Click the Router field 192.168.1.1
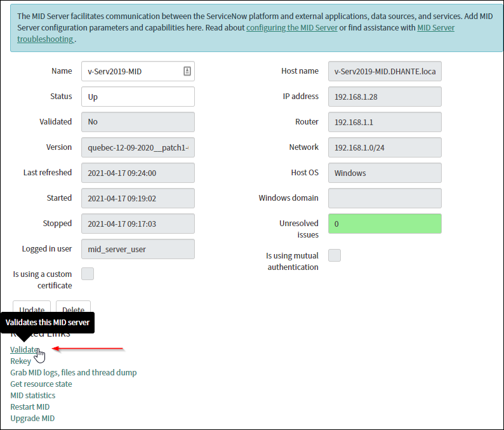 (385, 122)
